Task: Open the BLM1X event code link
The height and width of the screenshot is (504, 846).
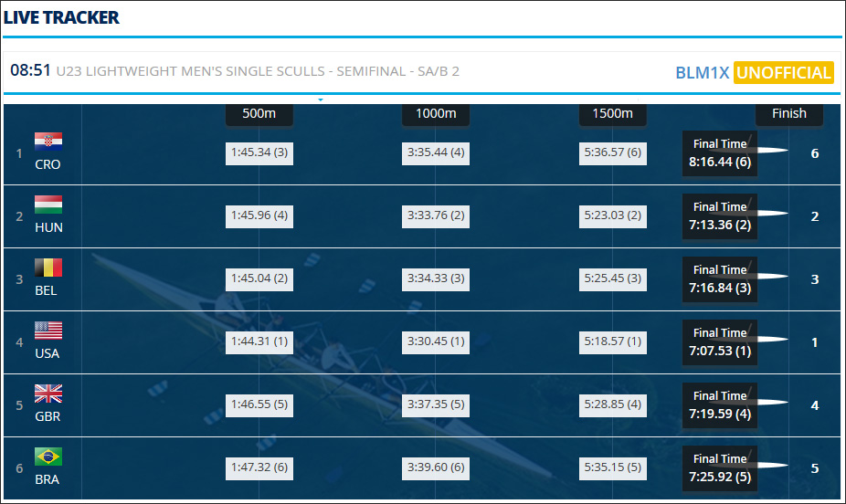Action: (702, 73)
